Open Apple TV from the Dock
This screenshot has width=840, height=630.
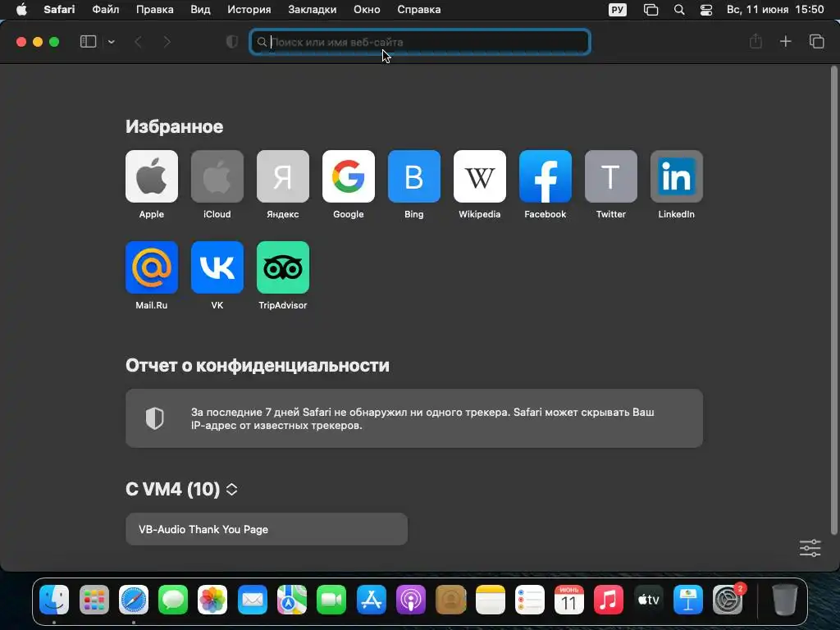(648, 600)
